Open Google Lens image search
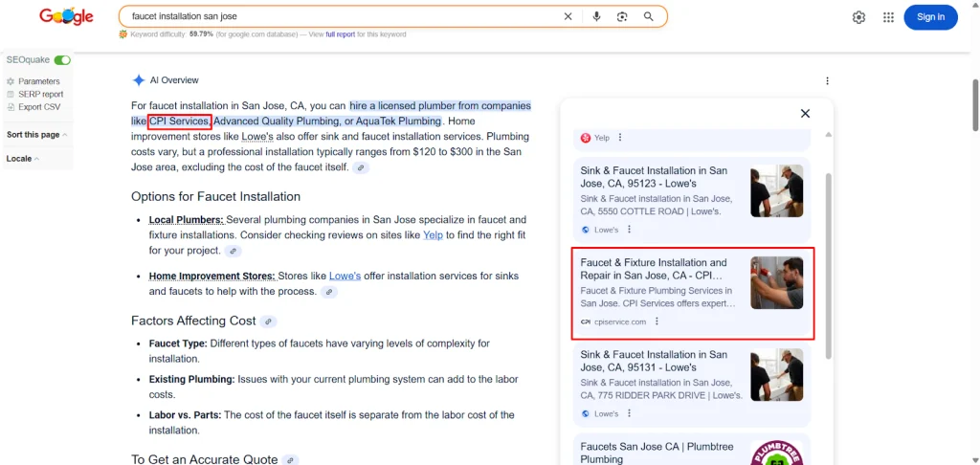 (x=622, y=16)
